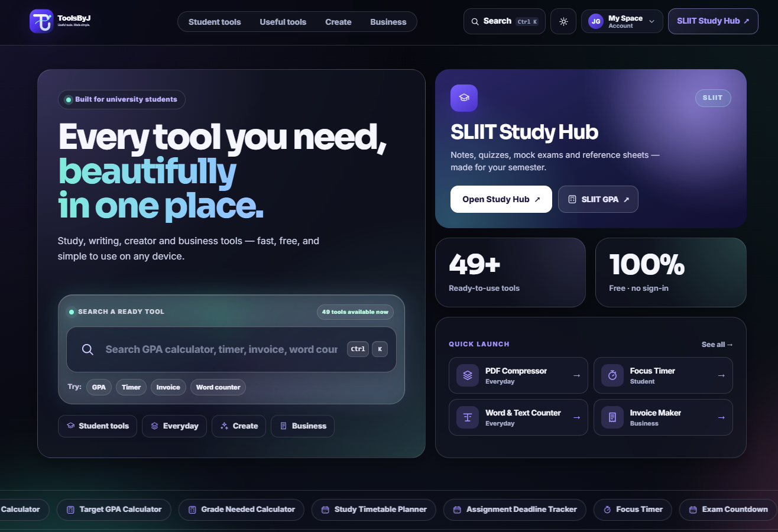
Task: Open the Everyday category chip
Action: 174,426
